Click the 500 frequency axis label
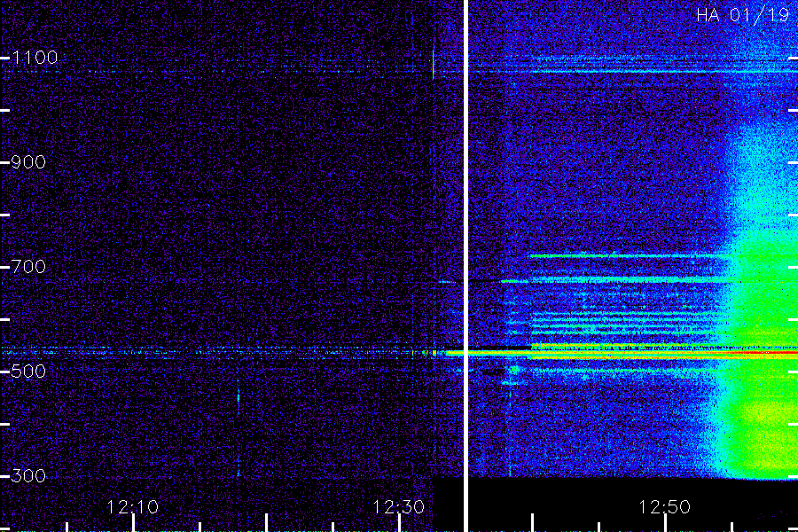Image resolution: width=798 pixels, height=532 pixels. tap(28, 372)
